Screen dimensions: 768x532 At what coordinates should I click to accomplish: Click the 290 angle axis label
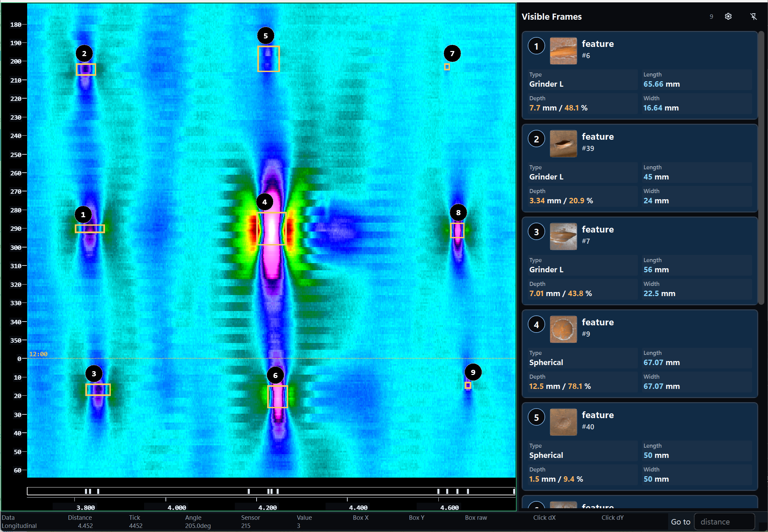click(16, 228)
